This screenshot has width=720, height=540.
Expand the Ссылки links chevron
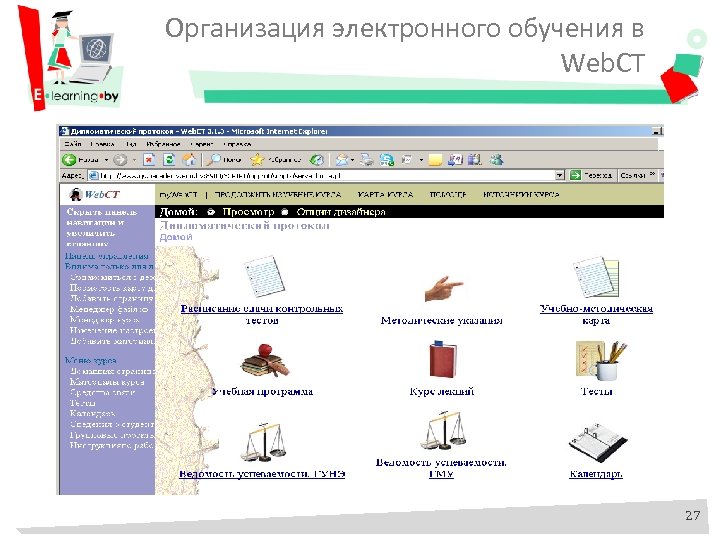[652, 174]
